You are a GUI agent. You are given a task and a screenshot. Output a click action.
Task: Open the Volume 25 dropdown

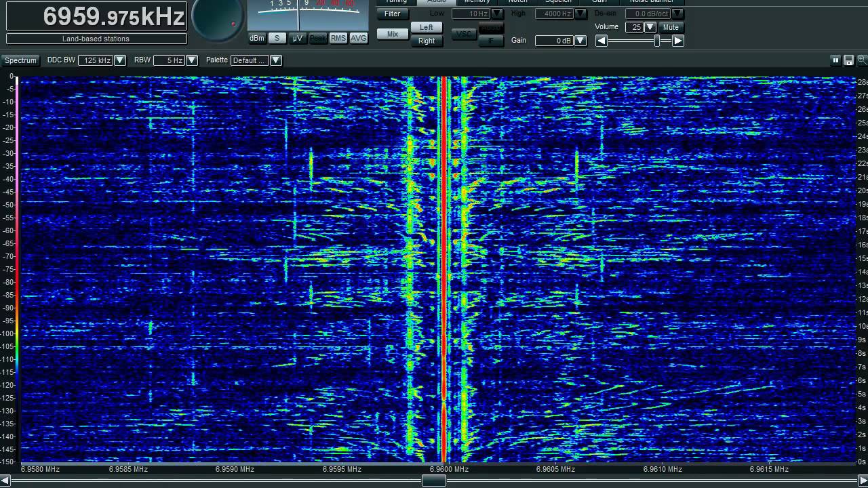click(650, 27)
